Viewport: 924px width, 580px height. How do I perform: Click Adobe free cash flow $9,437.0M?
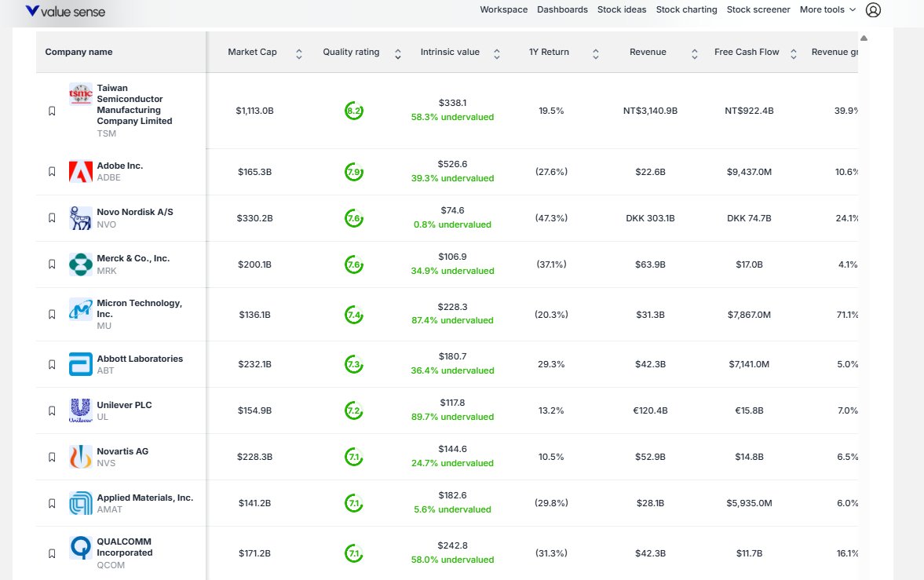click(749, 172)
